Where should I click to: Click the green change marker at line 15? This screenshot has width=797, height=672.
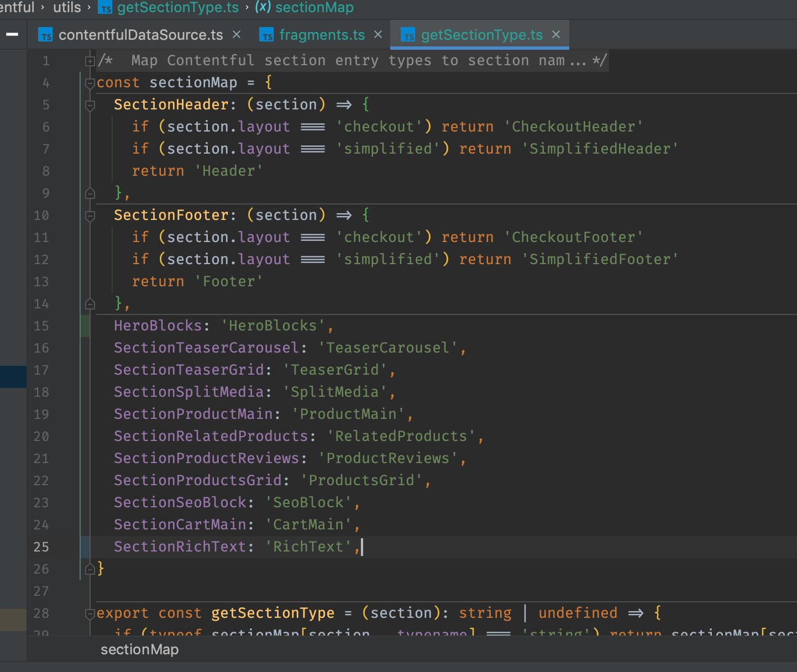pos(85,326)
